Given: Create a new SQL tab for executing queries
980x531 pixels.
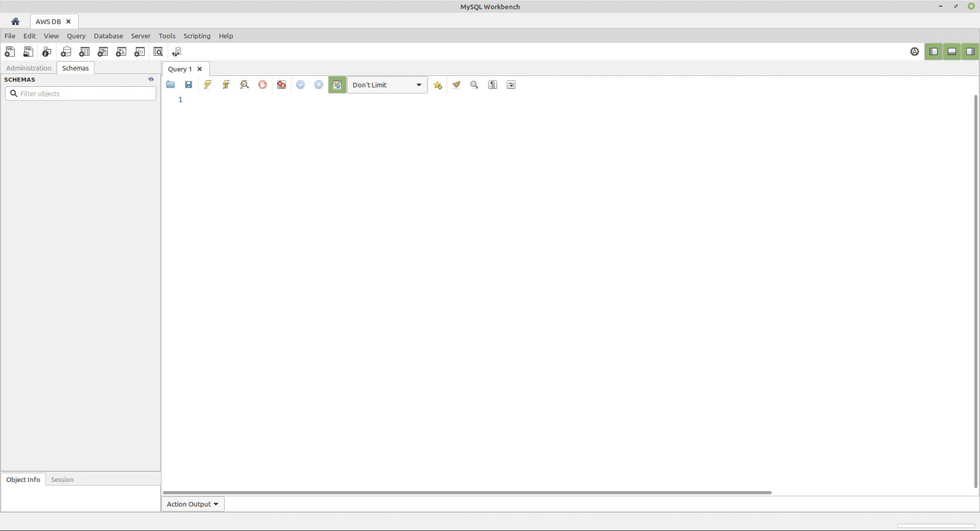Looking at the screenshot, I should pos(10,51).
